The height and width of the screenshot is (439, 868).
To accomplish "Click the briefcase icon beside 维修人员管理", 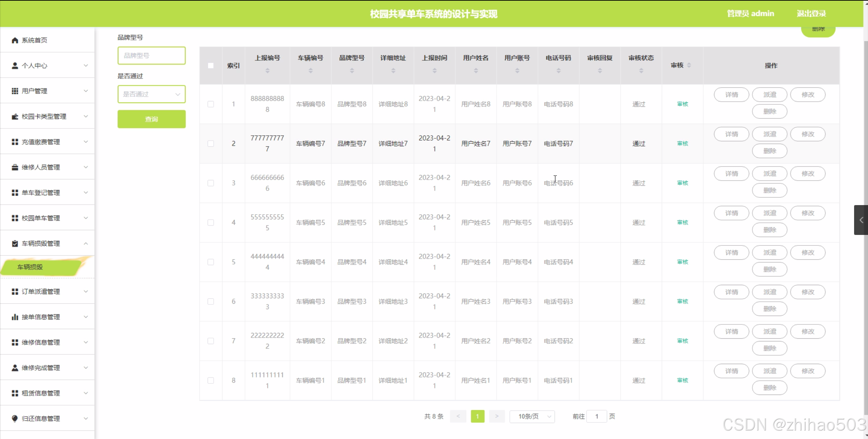I will (15, 167).
